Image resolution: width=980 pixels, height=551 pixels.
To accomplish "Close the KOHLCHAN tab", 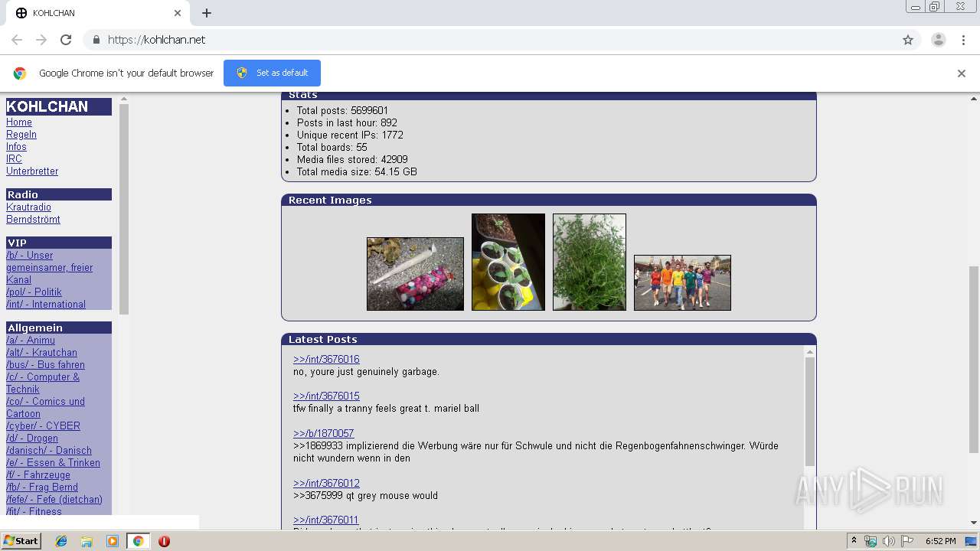I will (178, 13).
